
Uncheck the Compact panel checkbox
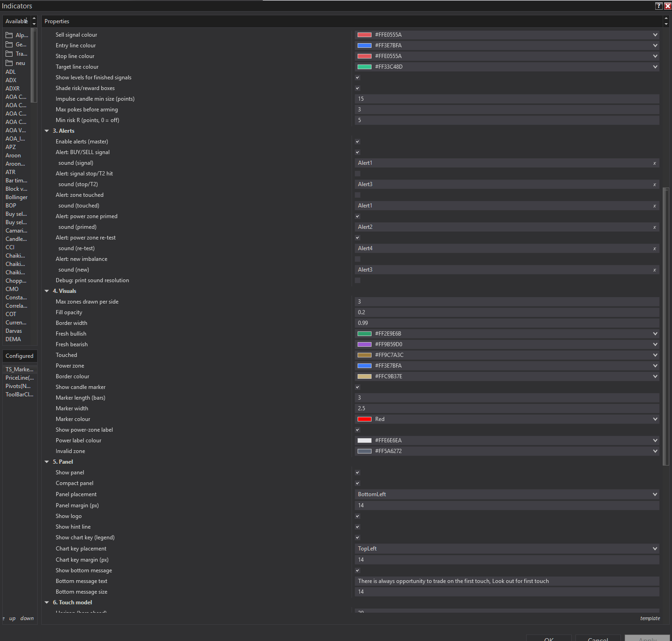[358, 483]
